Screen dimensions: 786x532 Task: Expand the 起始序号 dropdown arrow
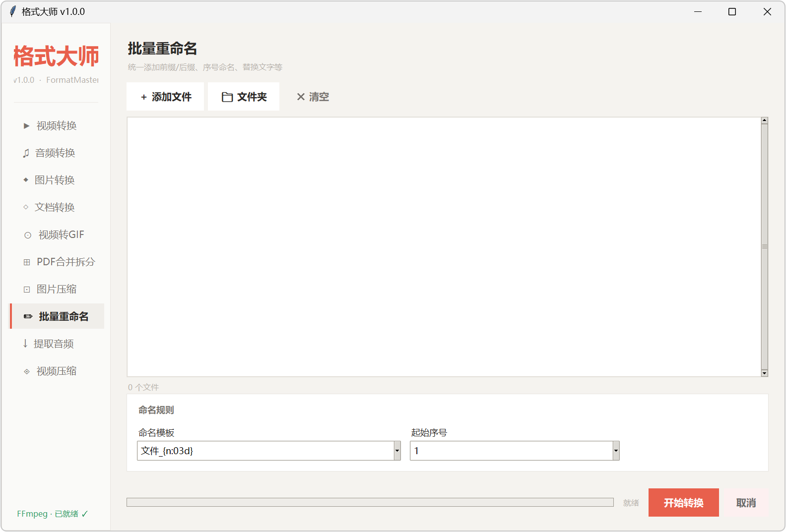(616, 451)
